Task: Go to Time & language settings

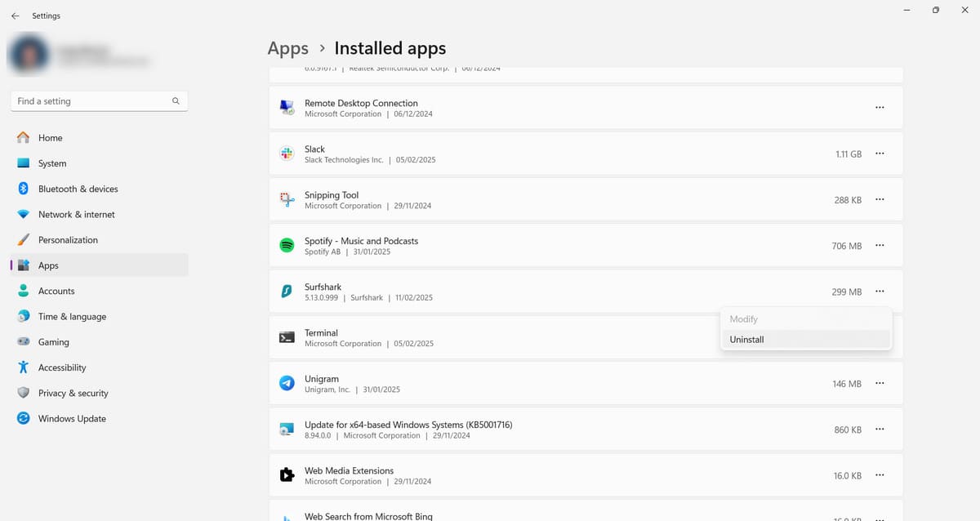Action: (99, 316)
